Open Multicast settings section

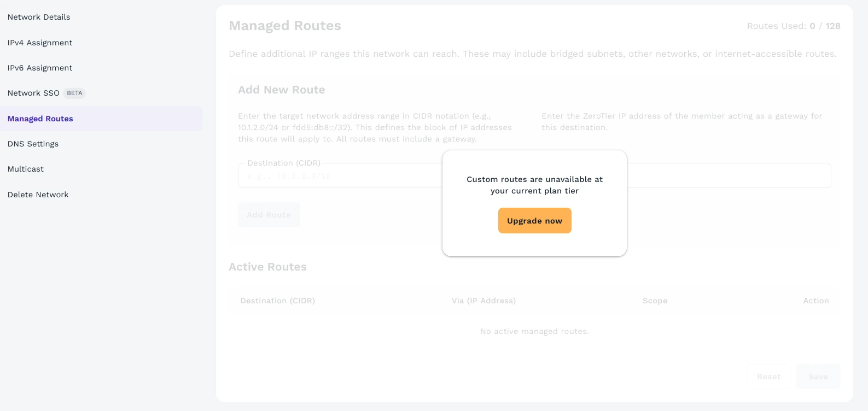pyautogui.click(x=26, y=169)
